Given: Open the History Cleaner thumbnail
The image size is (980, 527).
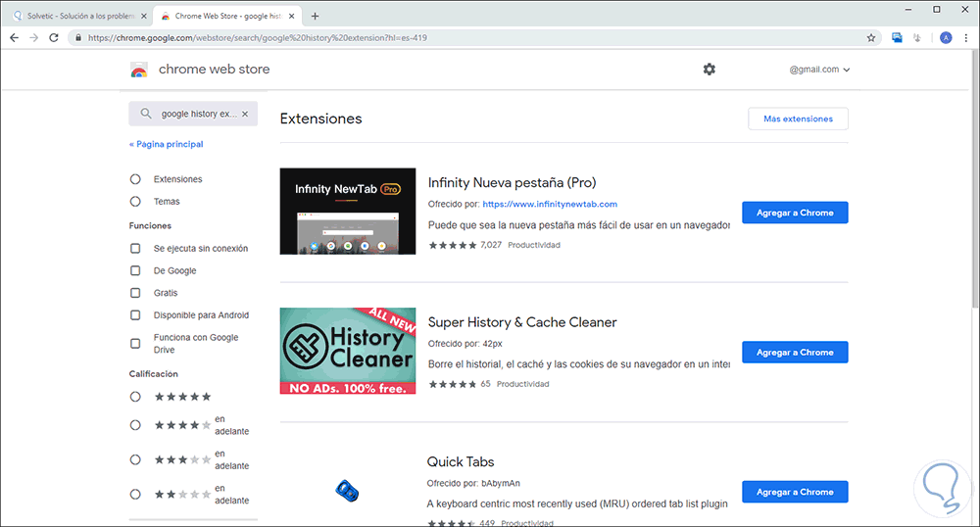Looking at the screenshot, I should pos(348,351).
